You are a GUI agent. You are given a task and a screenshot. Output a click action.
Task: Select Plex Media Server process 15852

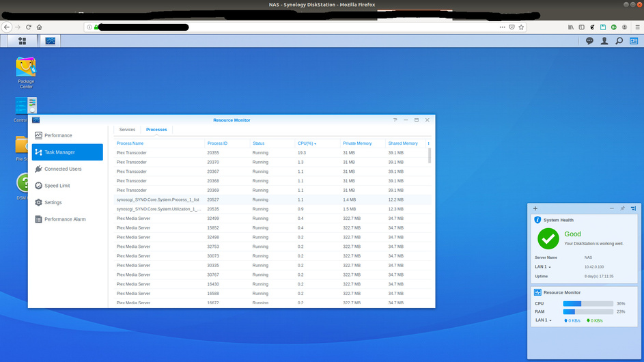272,228
